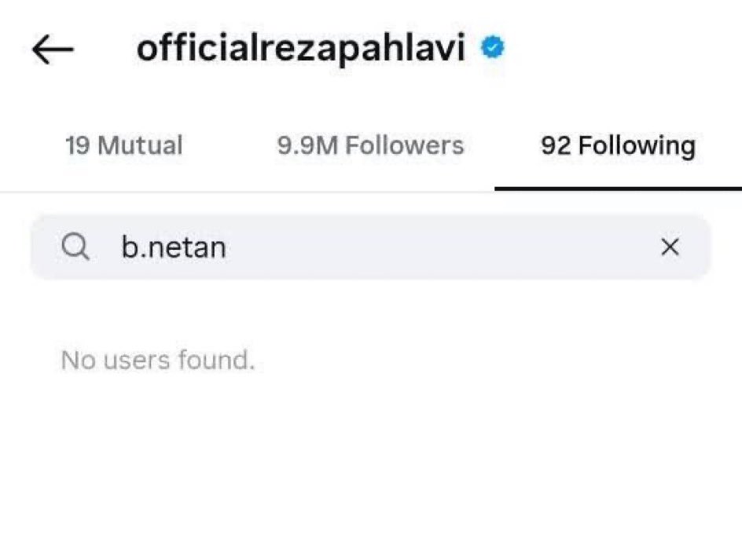This screenshot has width=742, height=560.
Task: View mutual followers list
Action: tap(124, 145)
